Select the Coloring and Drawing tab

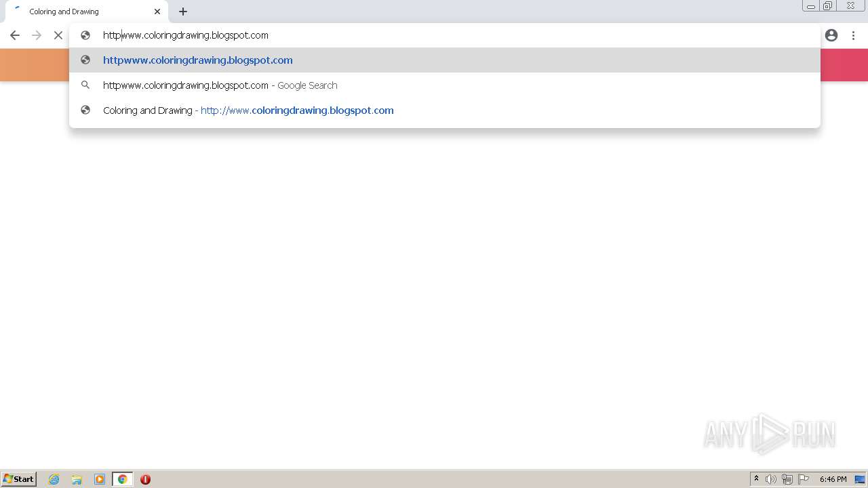86,12
